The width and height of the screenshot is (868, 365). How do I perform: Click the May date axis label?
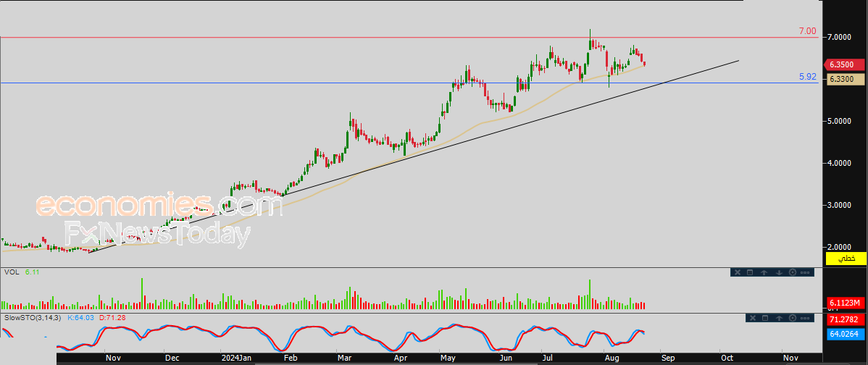(x=448, y=358)
